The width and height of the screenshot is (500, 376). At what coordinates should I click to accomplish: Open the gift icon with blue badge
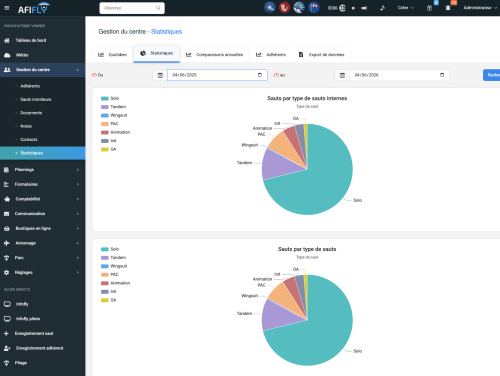pyautogui.click(x=430, y=8)
